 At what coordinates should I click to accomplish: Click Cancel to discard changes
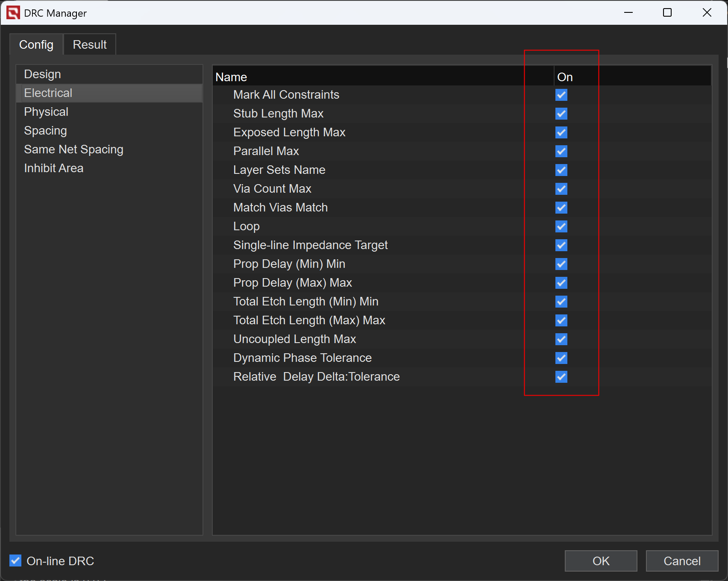pyautogui.click(x=682, y=561)
